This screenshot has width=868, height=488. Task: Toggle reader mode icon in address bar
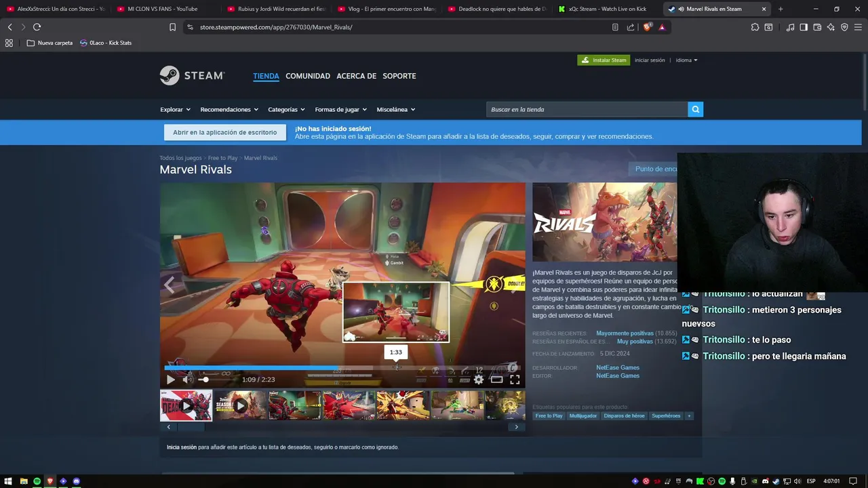pyautogui.click(x=615, y=27)
